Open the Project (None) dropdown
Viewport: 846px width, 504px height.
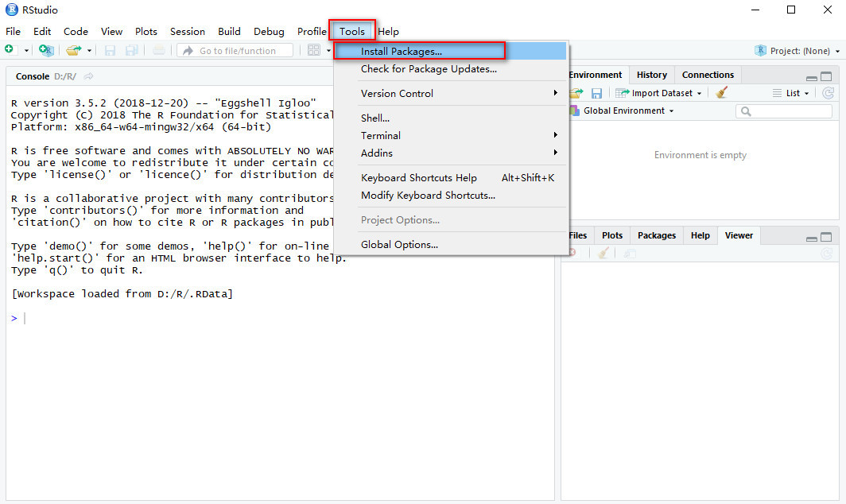tap(797, 51)
